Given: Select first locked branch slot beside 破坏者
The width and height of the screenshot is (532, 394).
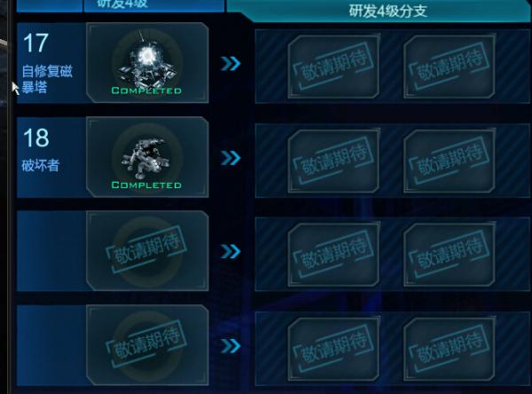Looking at the screenshot, I should coord(334,161).
